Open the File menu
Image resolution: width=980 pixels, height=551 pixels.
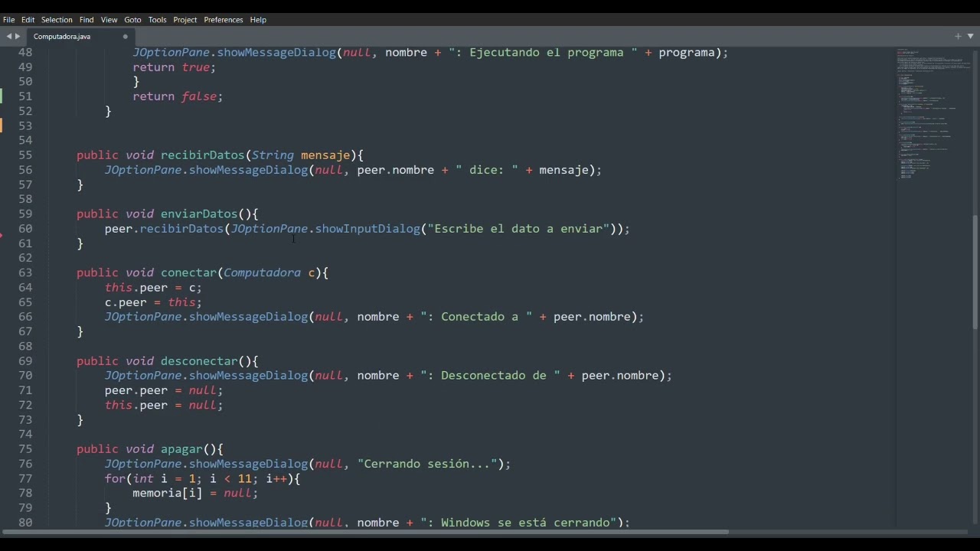coord(9,20)
